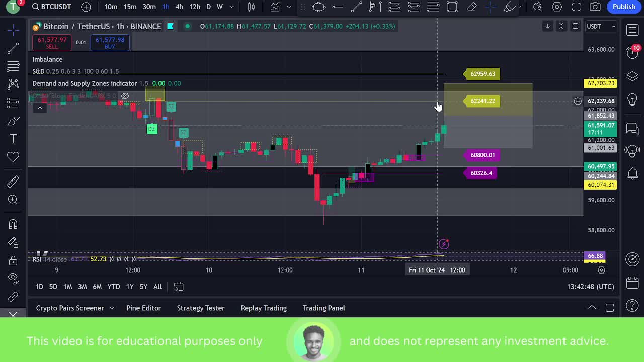
Task: Select the 4h timeframe
Action: (179, 7)
